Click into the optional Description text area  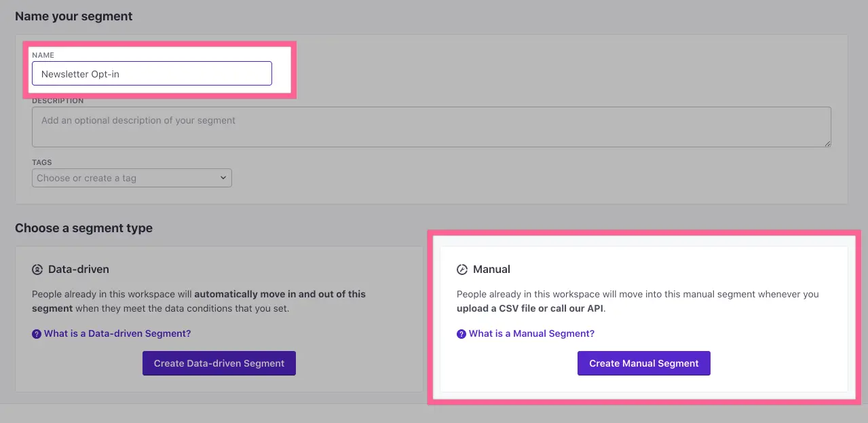point(431,126)
